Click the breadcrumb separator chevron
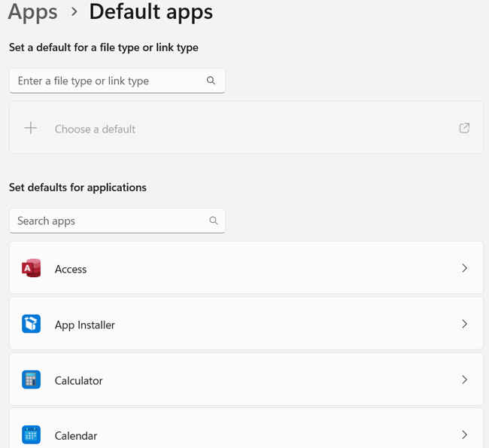 point(74,12)
